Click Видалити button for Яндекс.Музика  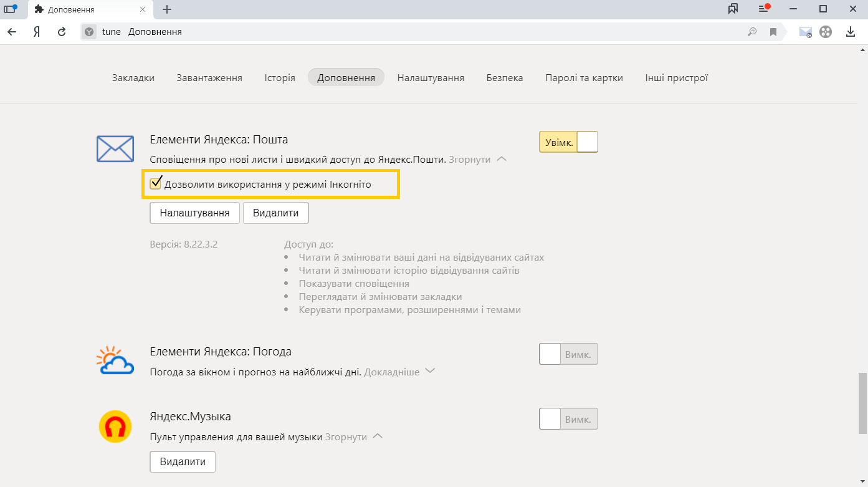pyautogui.click(x=183, y=462)
